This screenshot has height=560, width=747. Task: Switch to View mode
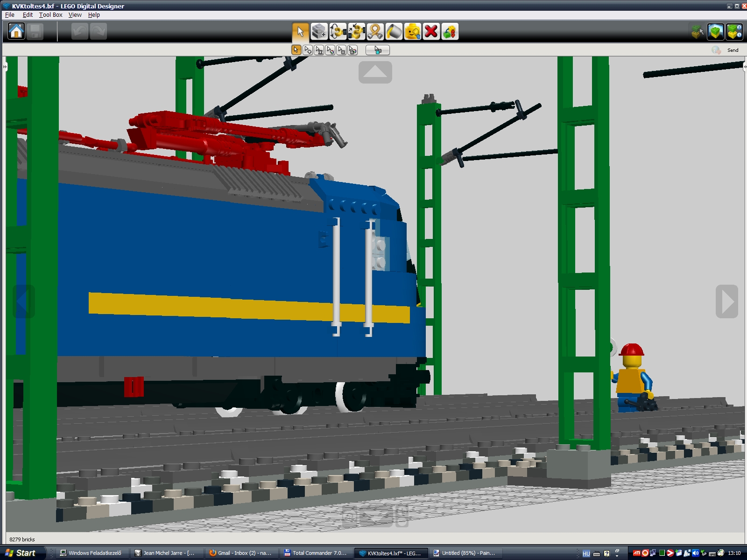click(716, 32)
